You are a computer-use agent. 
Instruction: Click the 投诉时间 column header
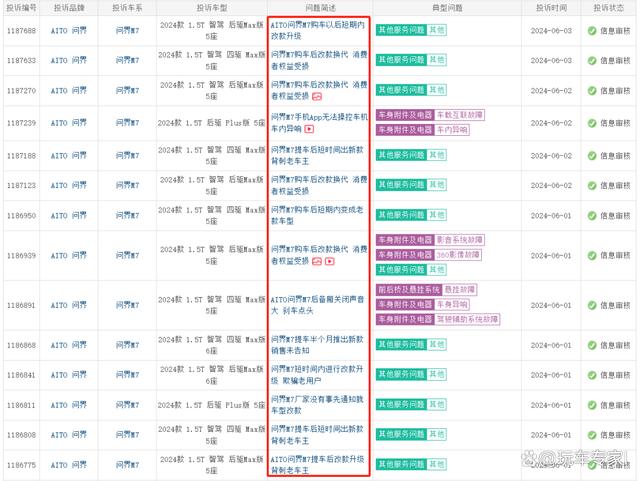click(551, 8)
